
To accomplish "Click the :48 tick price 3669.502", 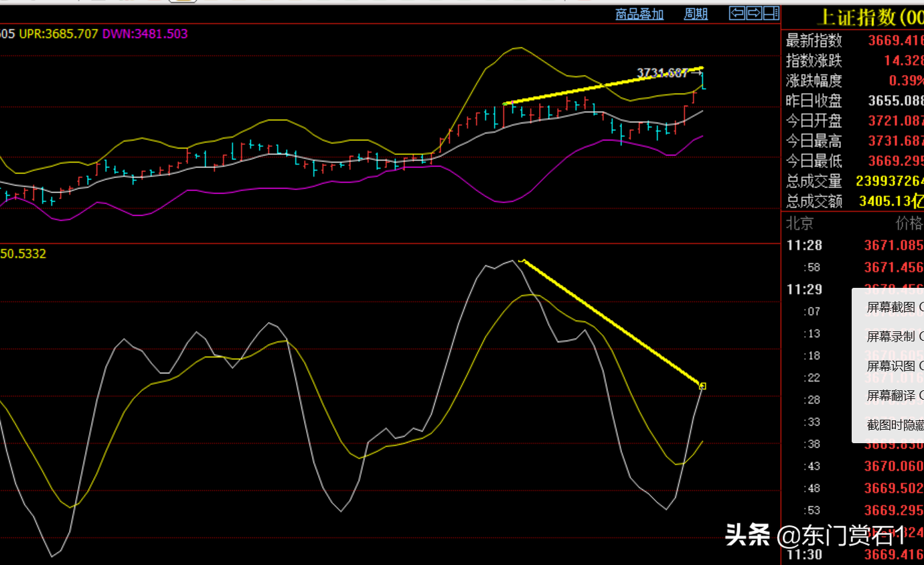I will click(x=894, y=488).
